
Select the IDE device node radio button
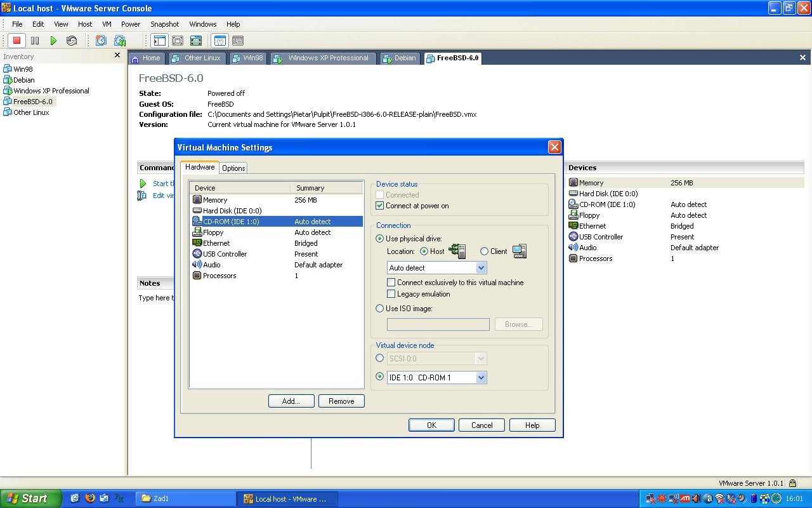pyautogui.click(x=380, y=377)
